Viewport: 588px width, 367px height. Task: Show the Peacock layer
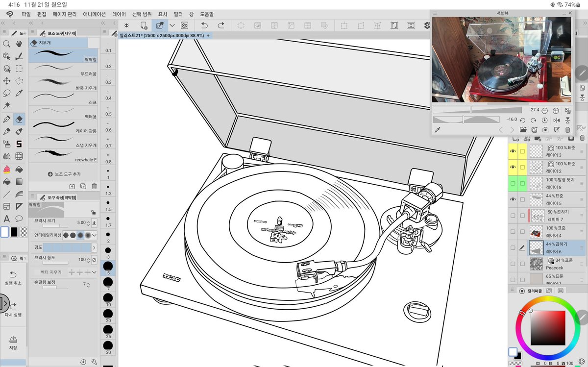click(513, 264)
